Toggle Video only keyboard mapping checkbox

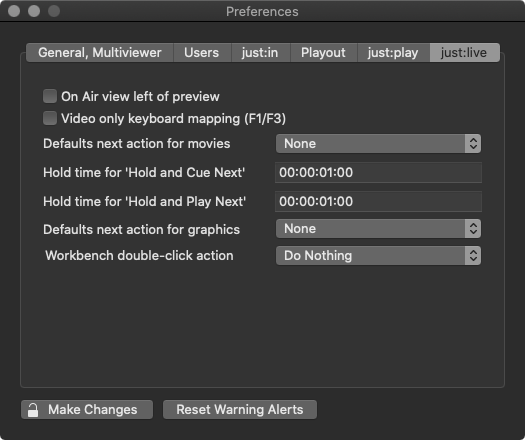pos(50,118)
